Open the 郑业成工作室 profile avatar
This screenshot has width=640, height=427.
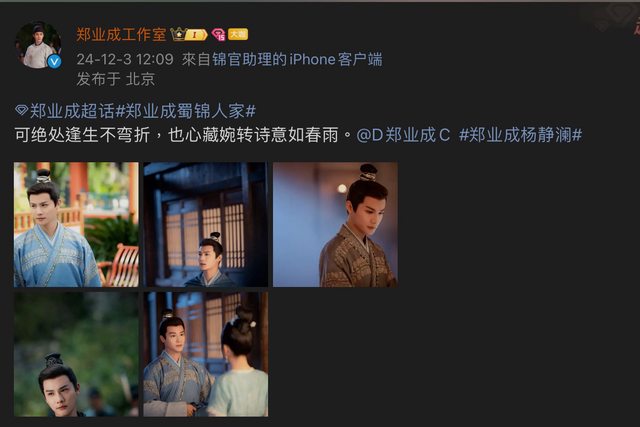click(x=38, y=44)
